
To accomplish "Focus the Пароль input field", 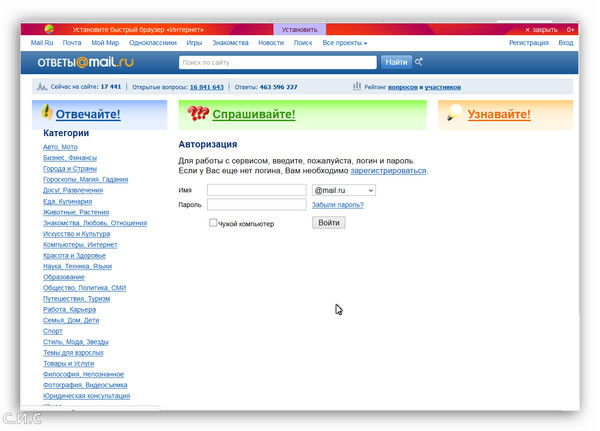I will pos(257,204).
